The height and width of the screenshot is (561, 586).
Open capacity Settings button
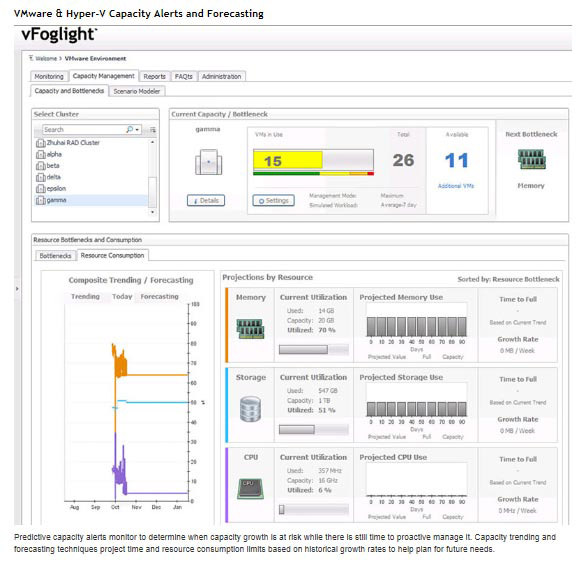click(x=274, y=201)
